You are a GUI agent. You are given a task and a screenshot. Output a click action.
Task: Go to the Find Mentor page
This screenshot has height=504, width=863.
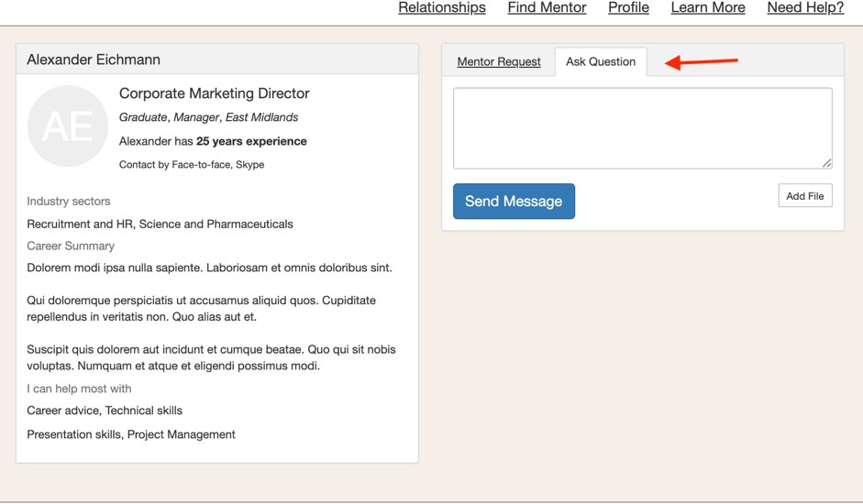point(547,8)
